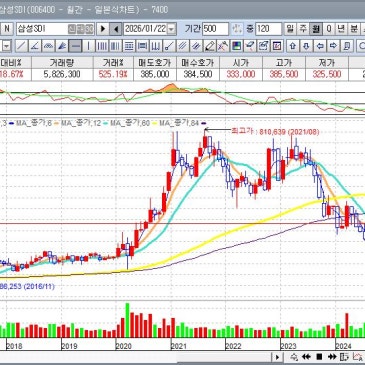Click the N button beside stock name
The height and width of the screenshot is (365, 365).
click(x=7, y=29)
